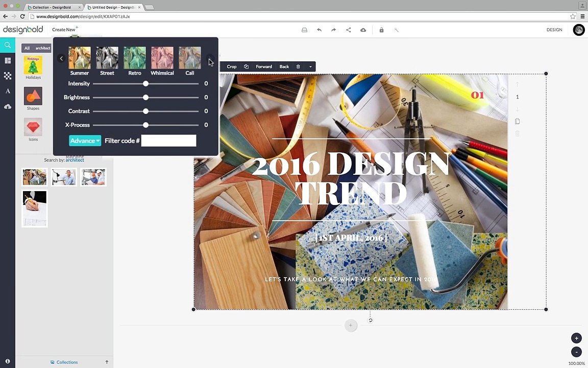Adjust the Contrast slider handle
The image size is (588, 368).
145,111
